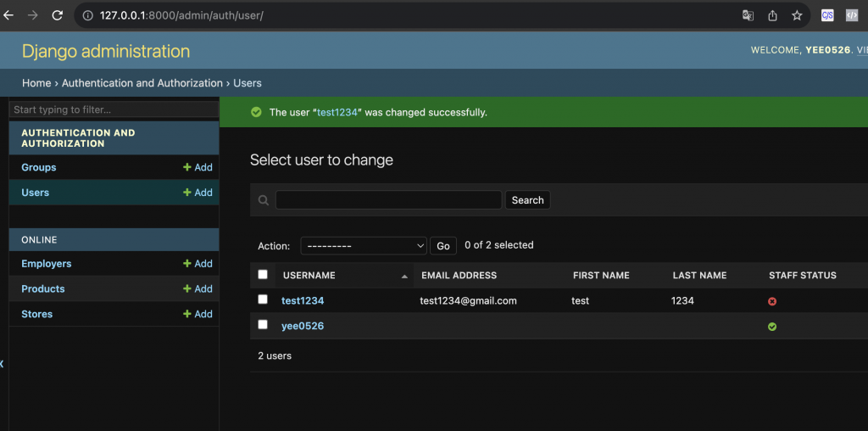Click the sidebar filter input
The width and height of the screenshot is (868, 431).
114,109
